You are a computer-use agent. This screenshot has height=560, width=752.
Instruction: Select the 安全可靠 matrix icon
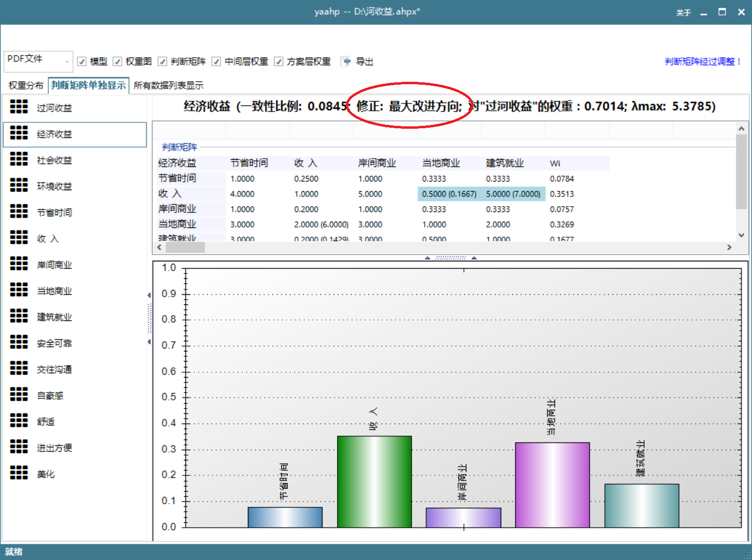(19, 342)
